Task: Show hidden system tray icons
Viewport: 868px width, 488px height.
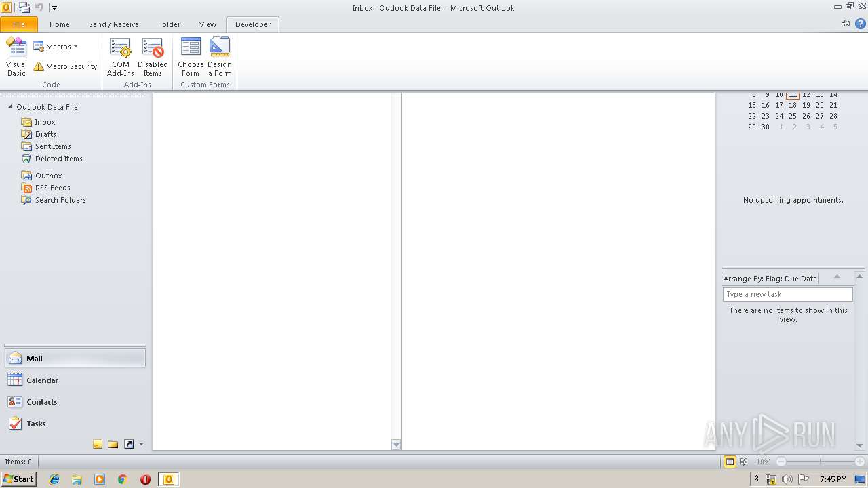Action: click(756, 479)
